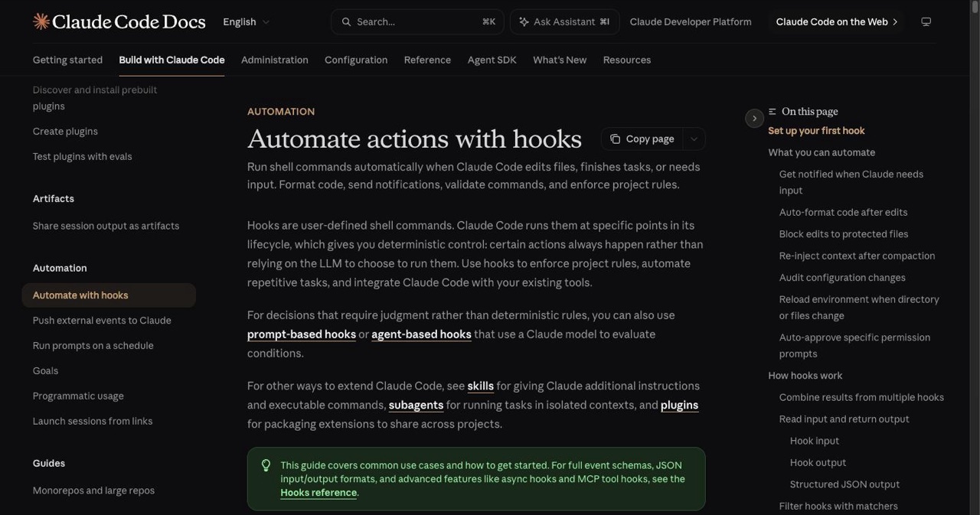Image resolution: width=980 pixels, height=515 pixels.
Task: Click the Ask Assistant sparkle icon
Action: (x=524, y=22)
